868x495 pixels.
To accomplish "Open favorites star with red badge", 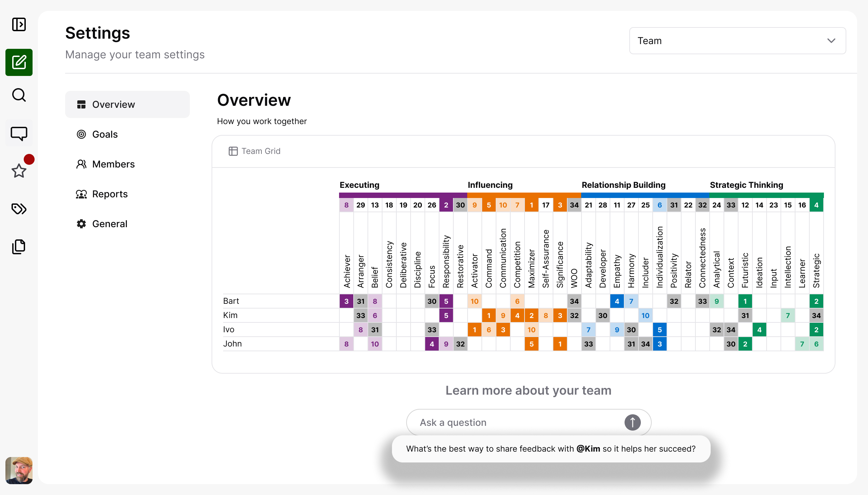I will click(x=19, y=170).
